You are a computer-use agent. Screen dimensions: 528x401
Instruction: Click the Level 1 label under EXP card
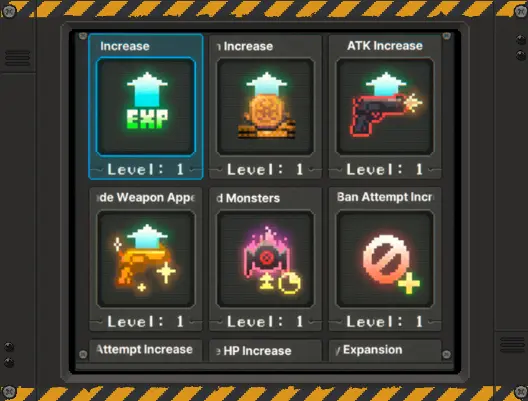click(x=146, y=169)
